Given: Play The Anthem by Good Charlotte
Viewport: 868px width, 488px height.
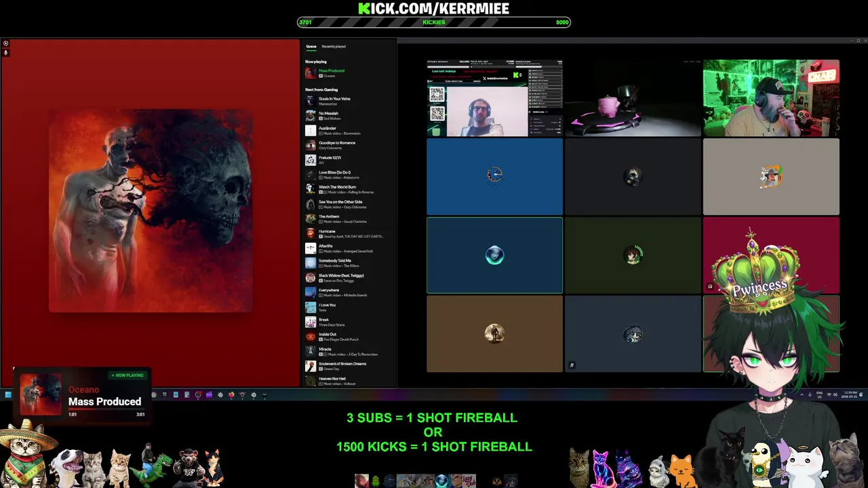Looking at the screenshot, I should click(349, 219).
